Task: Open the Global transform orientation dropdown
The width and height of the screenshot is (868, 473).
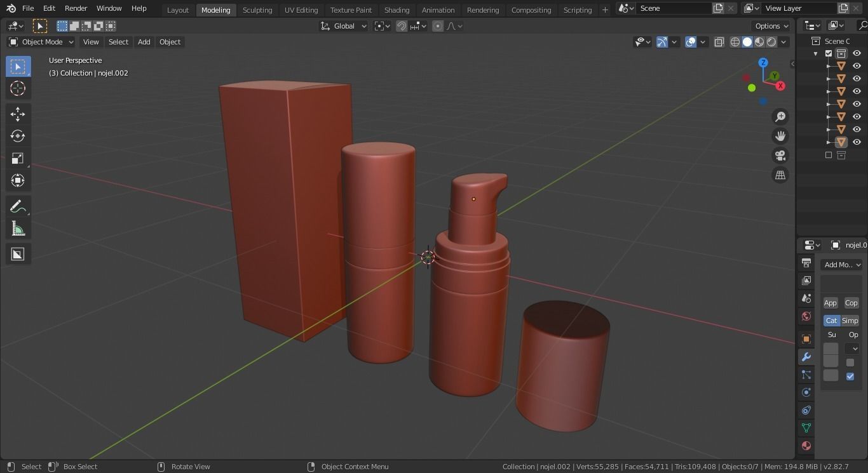Action: [344, 26]
